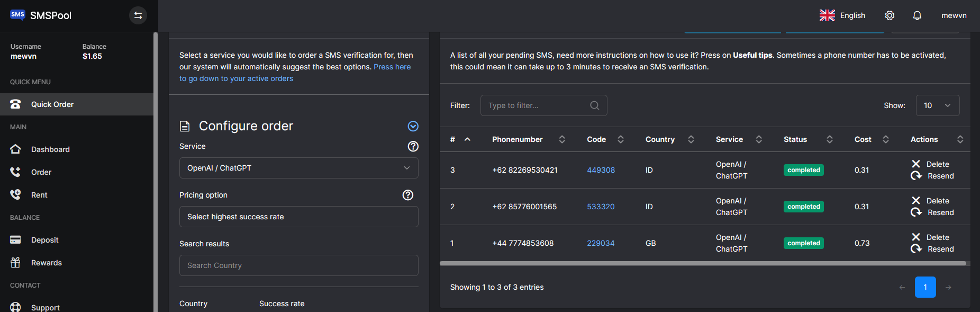Screen dimensions: 980x312
Task: Collapse sidebar with the swap arrows button
Action: pyautogui.click(x=138, y=15)
